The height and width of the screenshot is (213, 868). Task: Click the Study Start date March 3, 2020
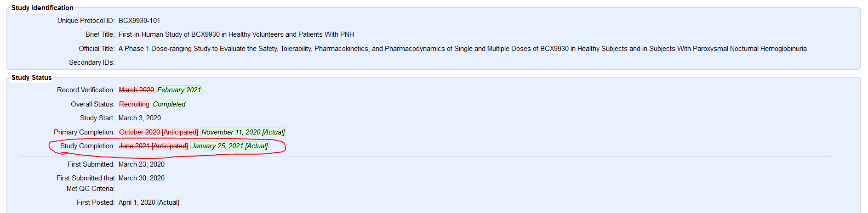140,118
